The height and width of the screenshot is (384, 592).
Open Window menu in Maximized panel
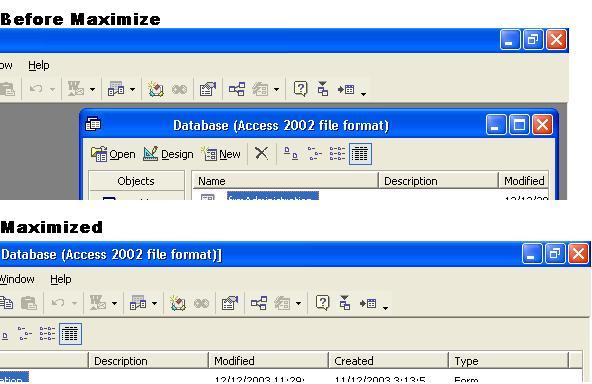(17, 279)
